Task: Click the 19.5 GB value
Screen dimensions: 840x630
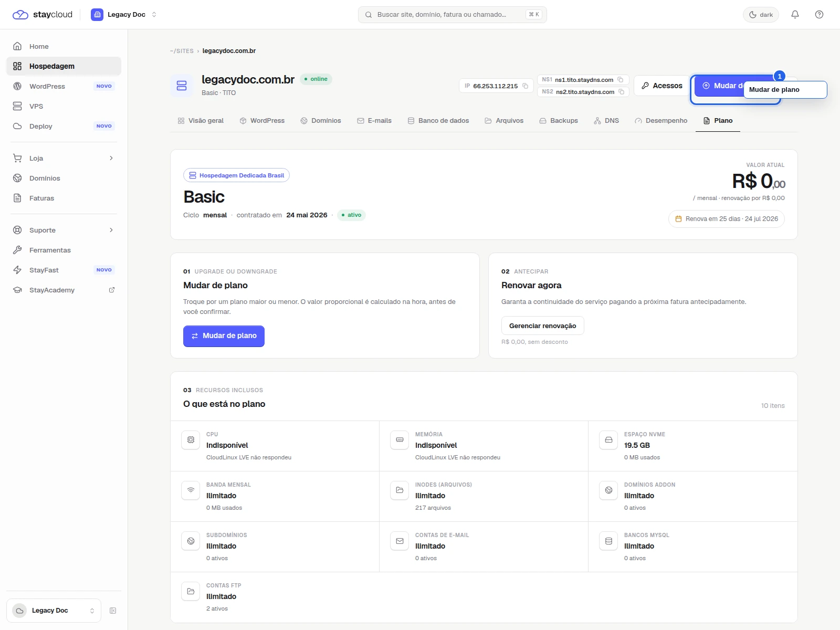Action: pyautogui.click(x=637, y=445)
